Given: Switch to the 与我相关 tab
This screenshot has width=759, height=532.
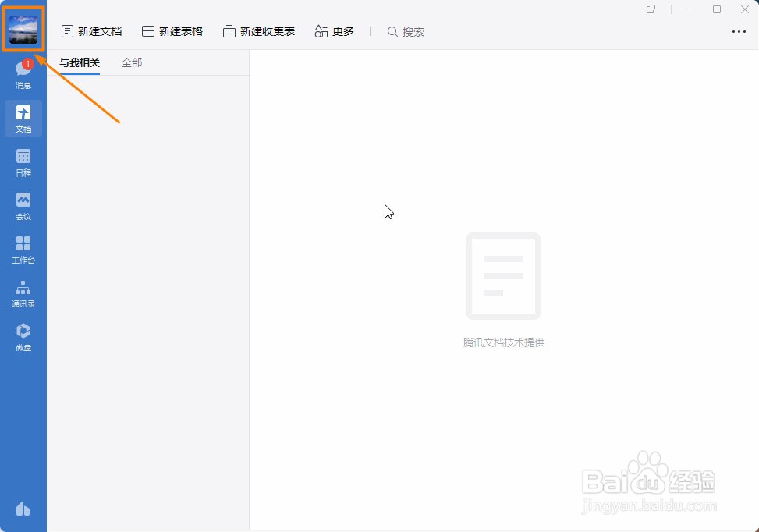Looking at the screenshot, I should [x=80, y=62].
